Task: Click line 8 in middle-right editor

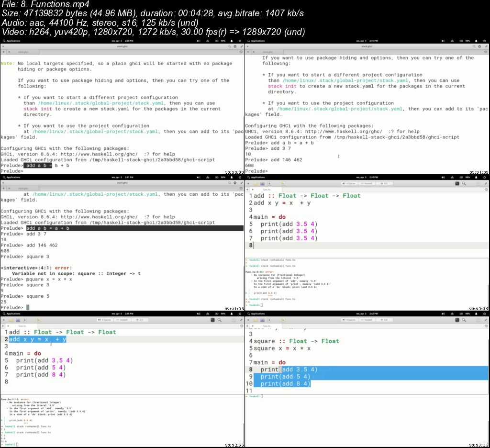Action: (367, 246)
